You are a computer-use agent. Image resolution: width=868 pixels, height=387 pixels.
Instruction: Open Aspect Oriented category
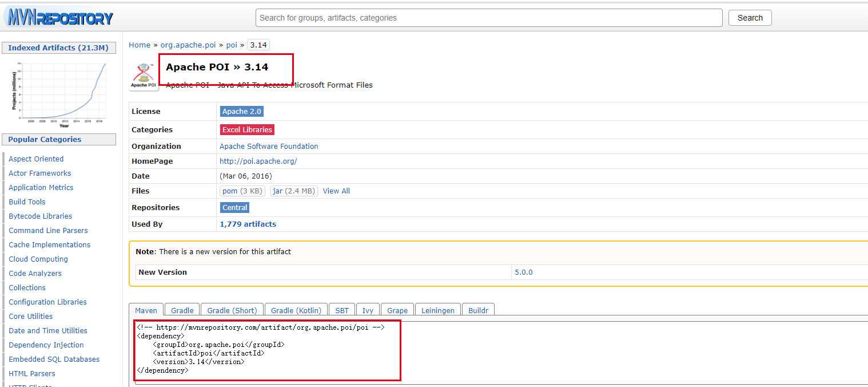tap(36, 159)
